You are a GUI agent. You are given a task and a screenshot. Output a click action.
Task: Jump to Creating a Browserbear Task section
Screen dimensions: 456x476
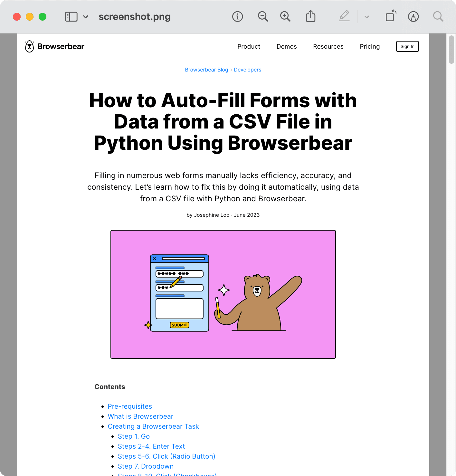[x=153, y=426]
